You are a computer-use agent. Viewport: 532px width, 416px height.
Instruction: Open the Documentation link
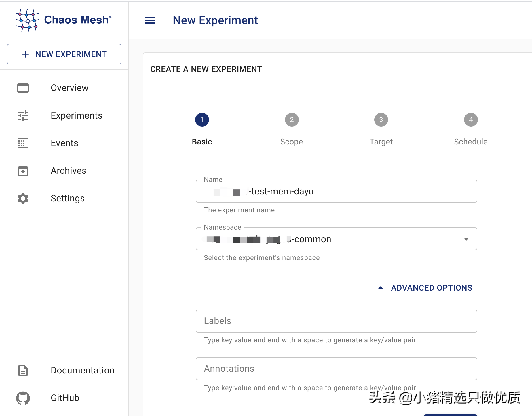tap(64, 371)
